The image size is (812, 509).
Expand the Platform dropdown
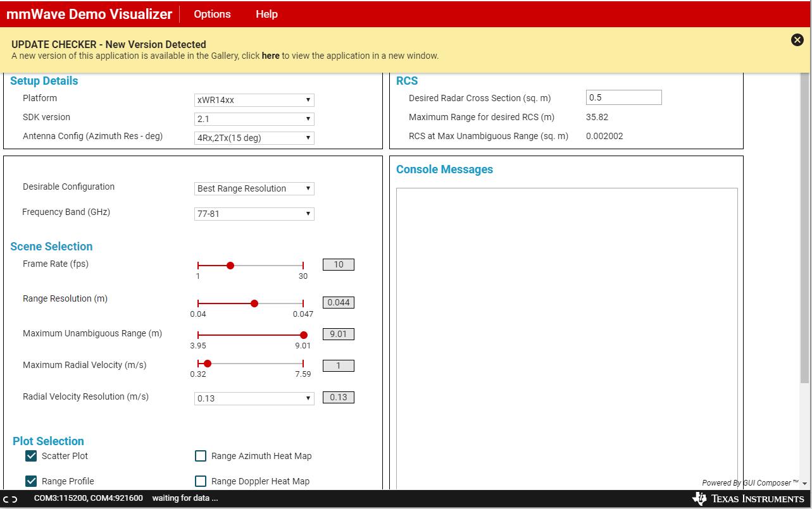click(254, 100)
